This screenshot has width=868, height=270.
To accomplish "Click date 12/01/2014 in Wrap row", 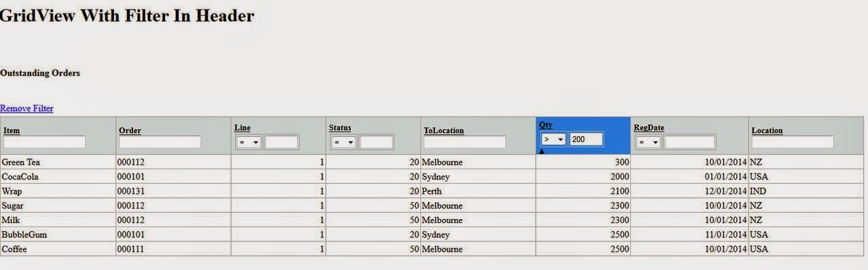I will 725,191.
